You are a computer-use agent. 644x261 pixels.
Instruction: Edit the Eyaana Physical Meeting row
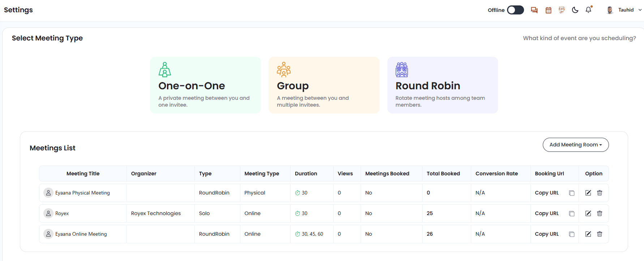click(588, 193)
